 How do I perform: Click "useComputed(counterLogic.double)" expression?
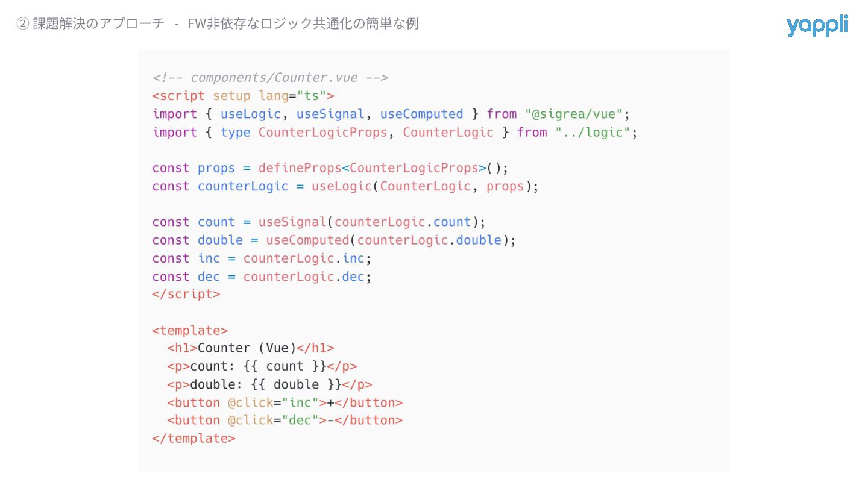click(x=388, y=240)
